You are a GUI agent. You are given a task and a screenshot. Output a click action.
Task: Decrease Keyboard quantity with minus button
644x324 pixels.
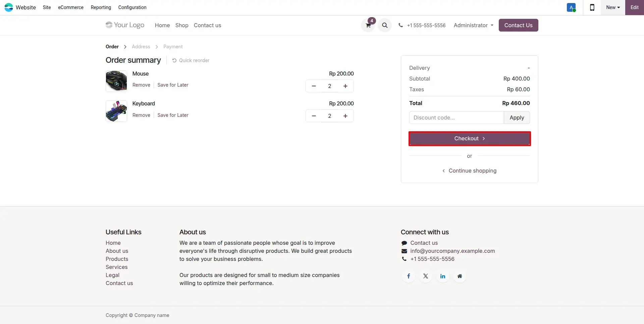point(314,116)
